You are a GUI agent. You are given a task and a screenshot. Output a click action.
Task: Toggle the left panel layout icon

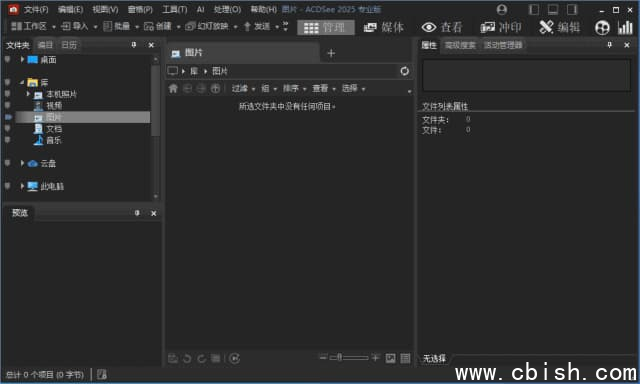tap(533, 9)
